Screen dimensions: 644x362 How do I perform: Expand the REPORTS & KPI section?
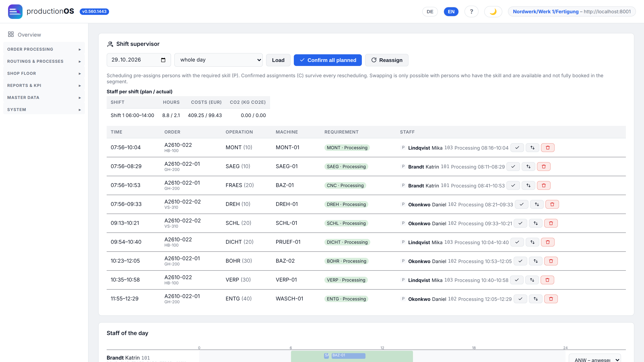tap(44, 85)
